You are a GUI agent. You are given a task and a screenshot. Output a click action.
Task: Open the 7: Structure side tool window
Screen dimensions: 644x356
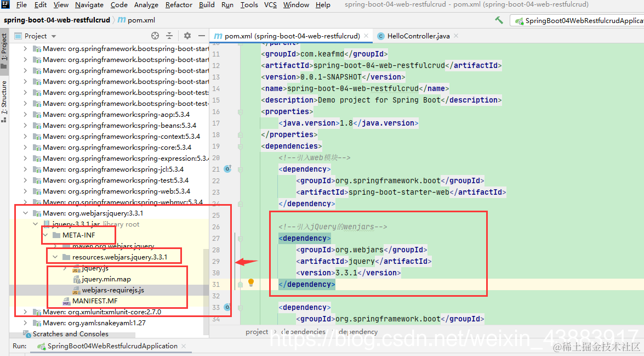coord(4,101)
